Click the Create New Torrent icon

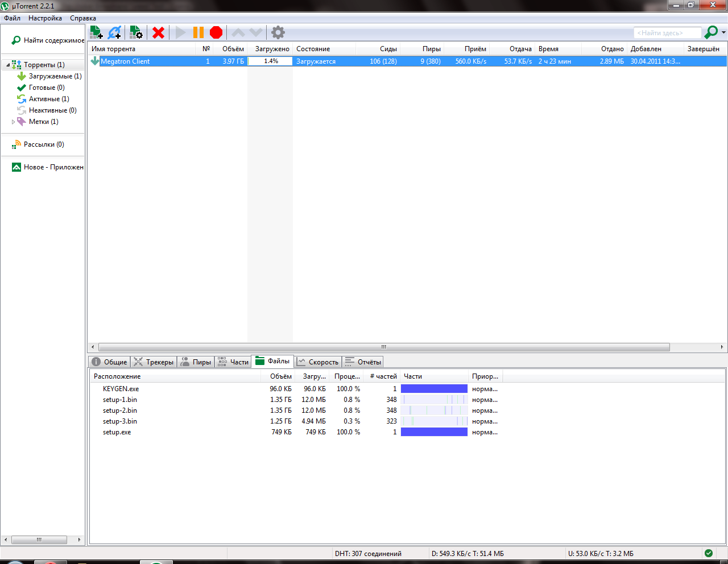136,32
